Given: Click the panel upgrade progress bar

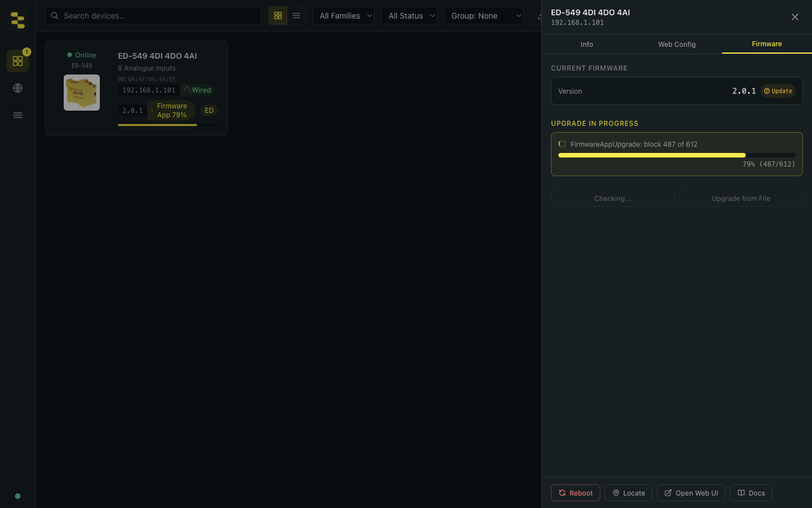Looking at the screenshot, I should (x=677, y=155).
